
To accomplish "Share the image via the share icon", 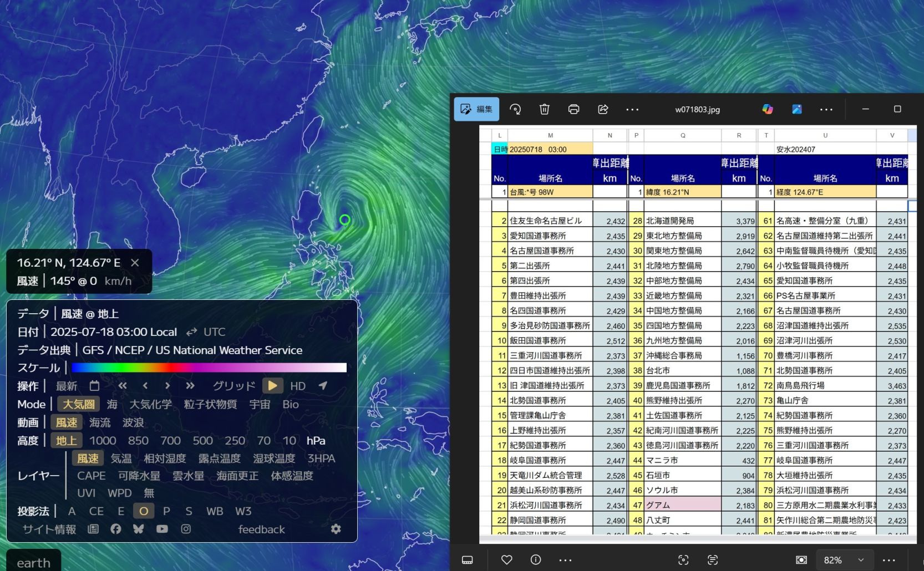I will coord(603,109).
